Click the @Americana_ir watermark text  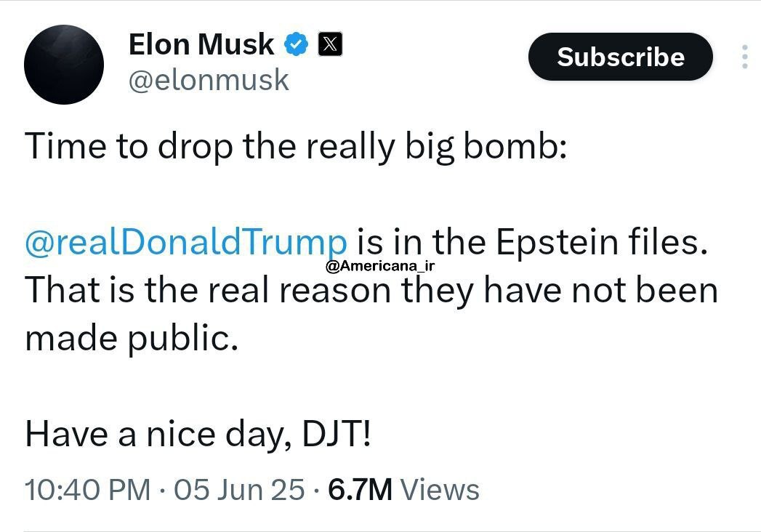coord(381,266)
